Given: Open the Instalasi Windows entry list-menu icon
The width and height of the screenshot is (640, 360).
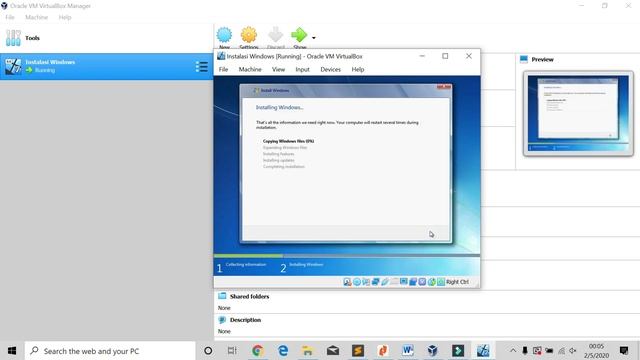Looking at the screenshot, I should [202, 67].
